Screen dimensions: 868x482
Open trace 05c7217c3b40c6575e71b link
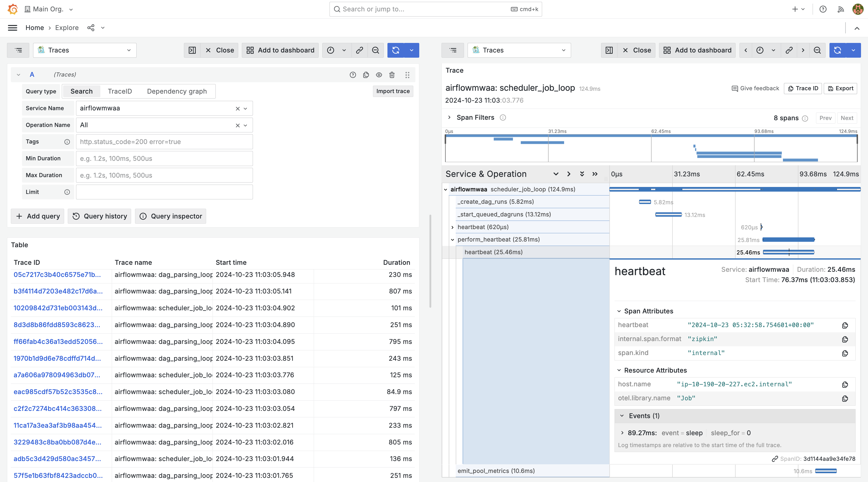click(x=57, y=275)
